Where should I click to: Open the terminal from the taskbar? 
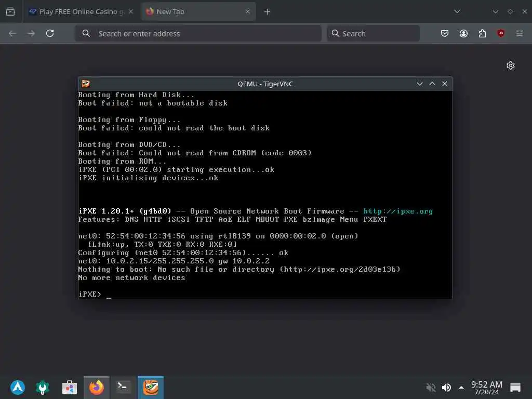(x=123, y=388)
